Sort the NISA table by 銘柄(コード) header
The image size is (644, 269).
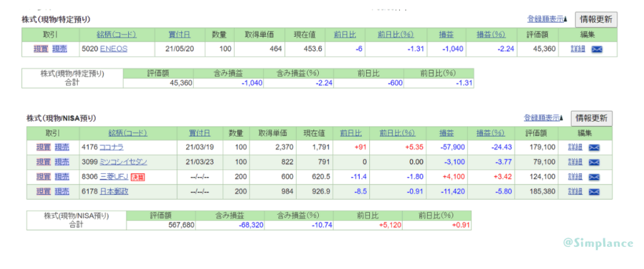[x=127, y=133]
